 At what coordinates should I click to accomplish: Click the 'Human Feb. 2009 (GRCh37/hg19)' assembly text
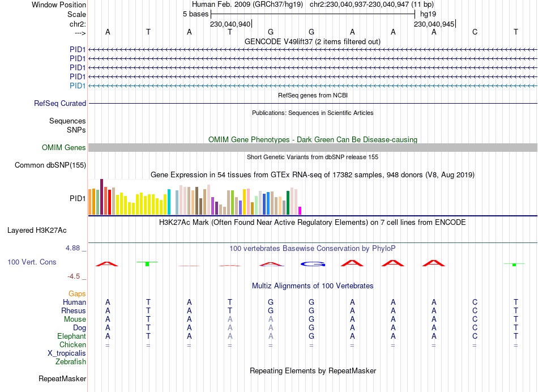[247, 5]
